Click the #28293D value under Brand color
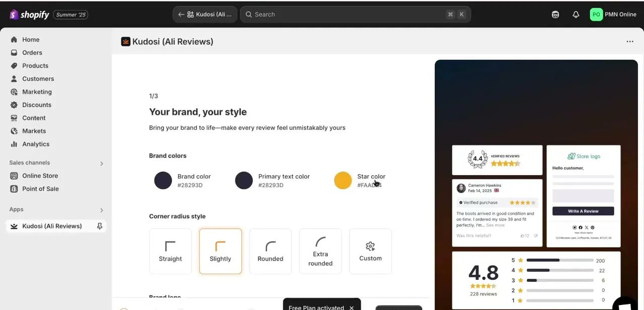This screenshot has width=644, height=310. (190, 185)
